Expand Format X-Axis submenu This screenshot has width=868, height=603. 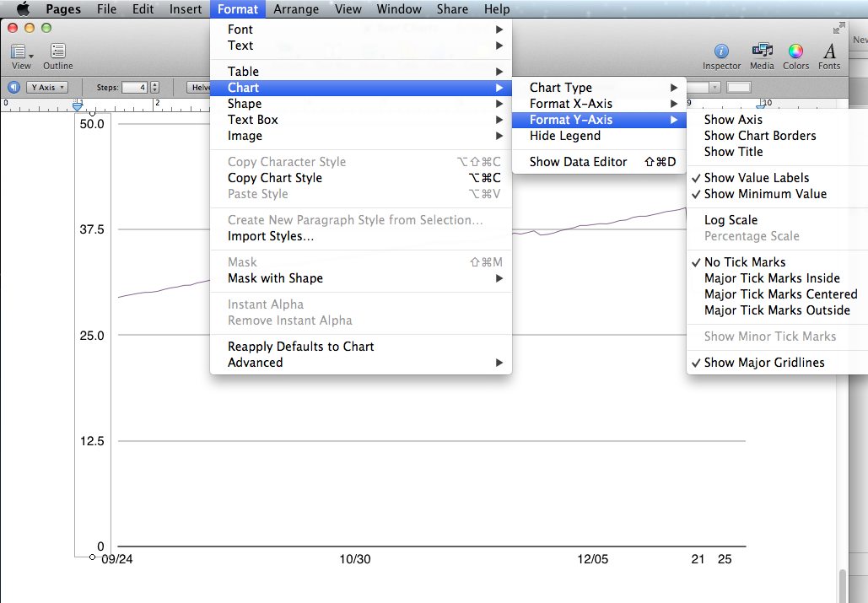[x=599, y=104]
